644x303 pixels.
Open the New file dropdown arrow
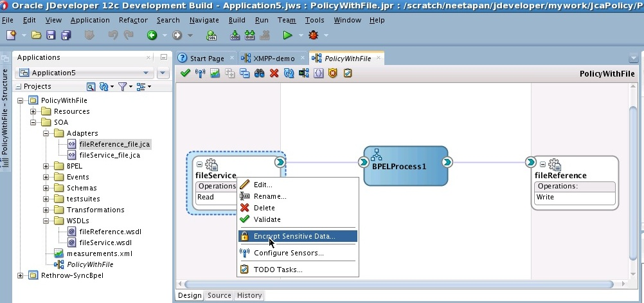coord(23,35)
